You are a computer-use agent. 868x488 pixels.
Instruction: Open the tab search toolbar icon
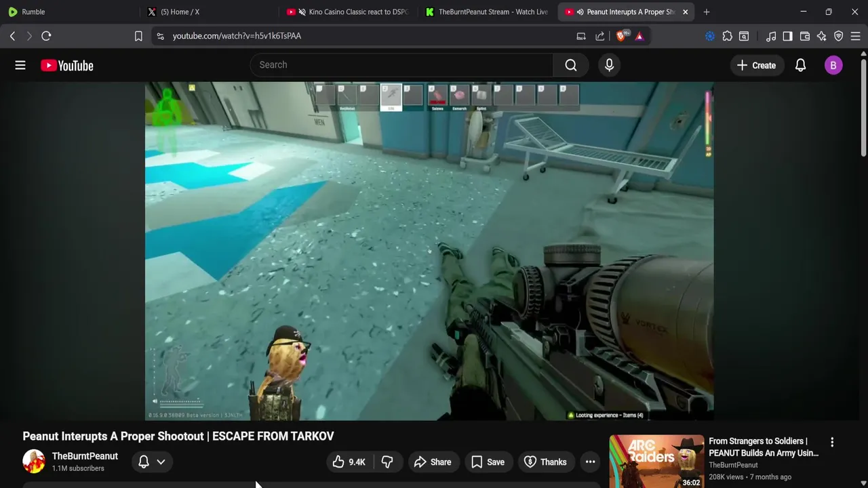tap(744, 36)
